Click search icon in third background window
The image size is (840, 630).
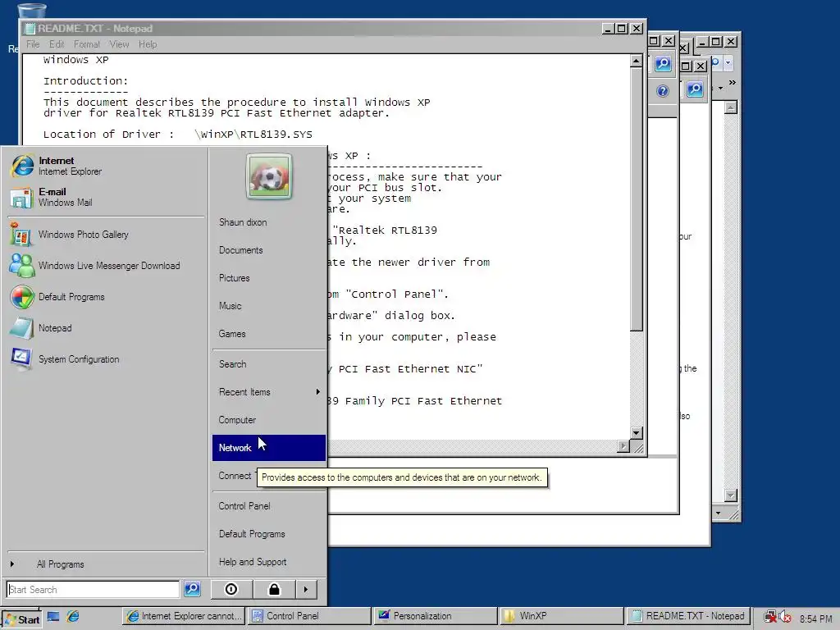(x=695, y=89)
